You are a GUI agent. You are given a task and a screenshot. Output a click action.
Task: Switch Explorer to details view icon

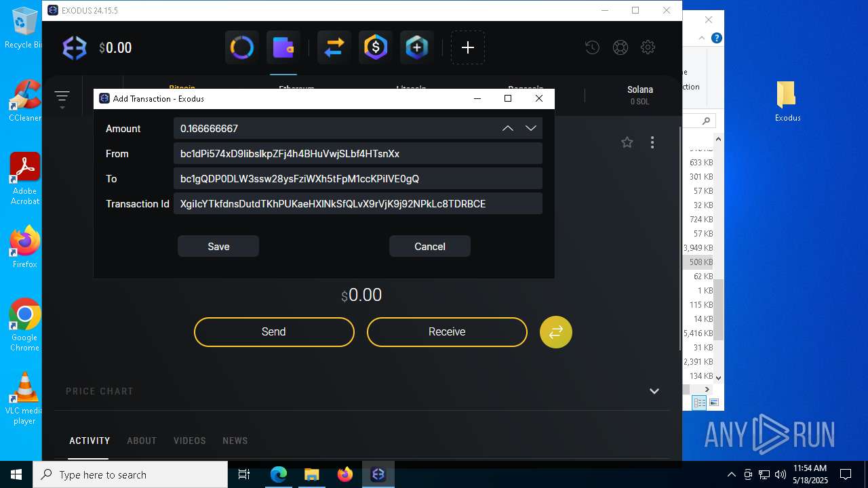pyautogui.click(x=699, y=403)
